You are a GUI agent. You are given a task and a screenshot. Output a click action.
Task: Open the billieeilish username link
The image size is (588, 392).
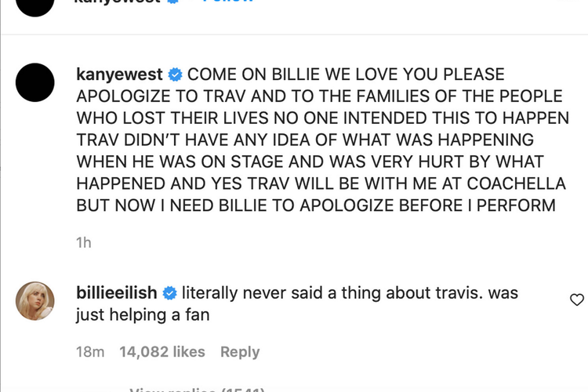(118, 294)
